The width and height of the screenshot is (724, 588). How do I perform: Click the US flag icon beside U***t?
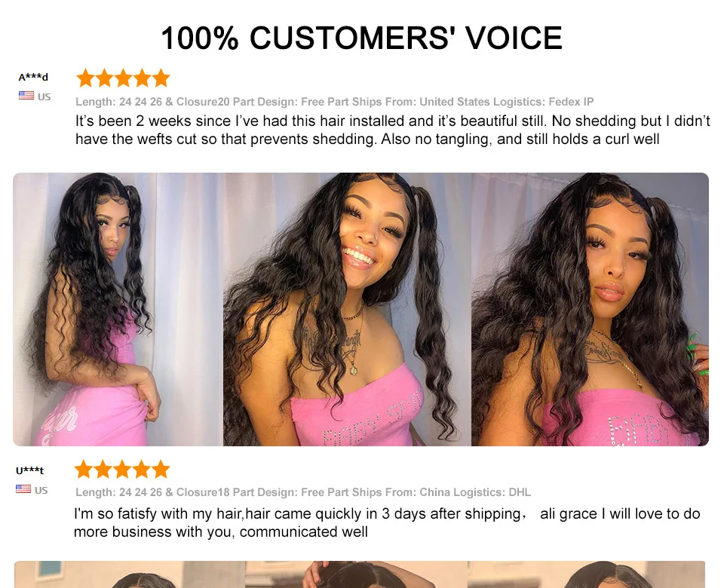pyautogui.click(x=23, y=488)
